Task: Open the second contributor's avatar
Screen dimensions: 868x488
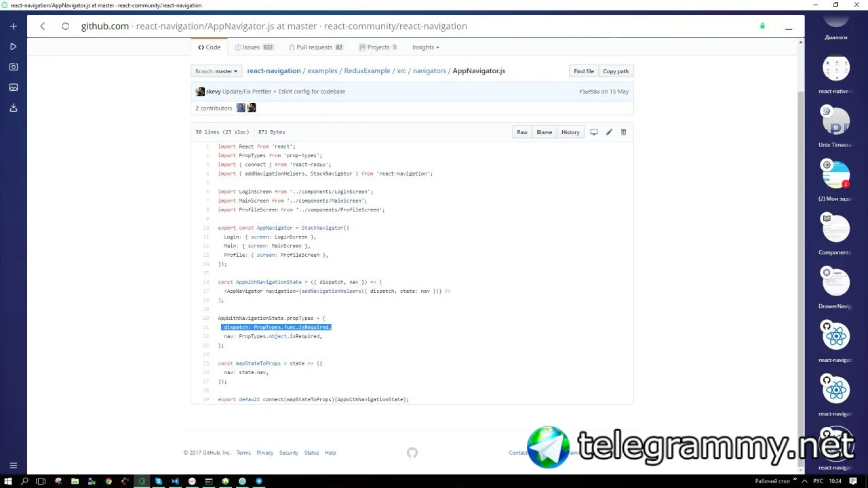Action: (252, 108)
